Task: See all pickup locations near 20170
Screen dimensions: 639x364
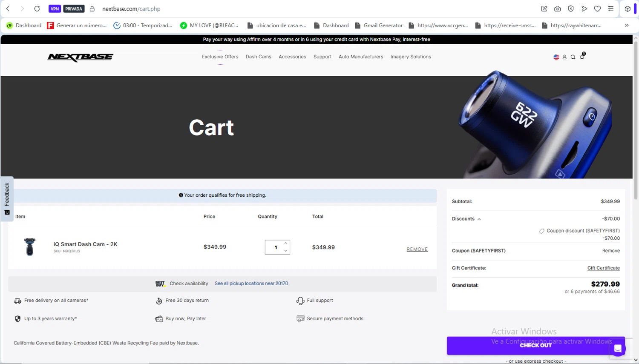Action: [x=251, y=284]
